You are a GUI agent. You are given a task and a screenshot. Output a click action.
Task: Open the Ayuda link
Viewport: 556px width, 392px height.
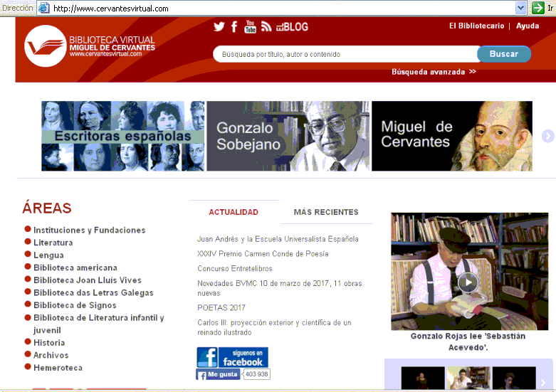tap(528, 26)
